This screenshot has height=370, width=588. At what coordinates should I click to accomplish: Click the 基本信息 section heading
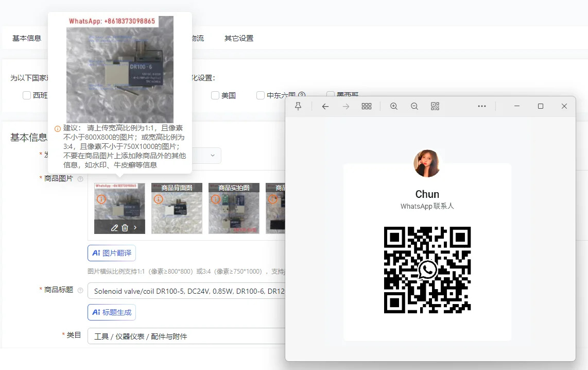tap(28, 138)
